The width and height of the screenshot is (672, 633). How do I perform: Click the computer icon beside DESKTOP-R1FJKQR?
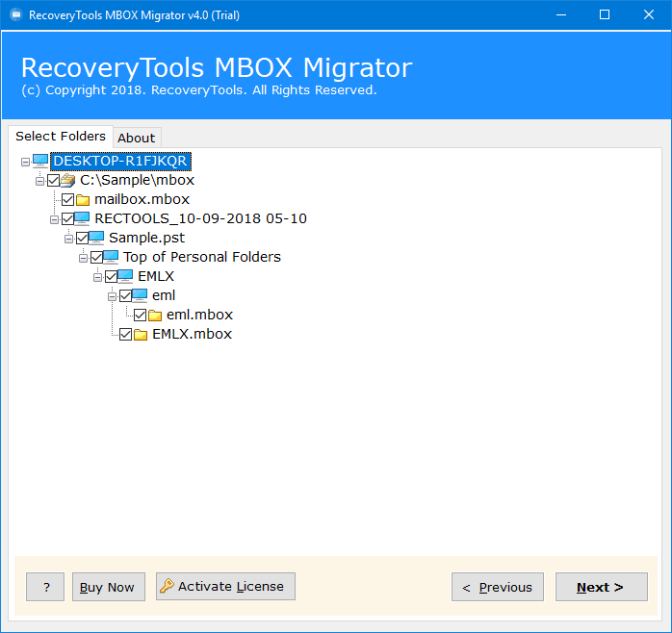pos(40,161)
